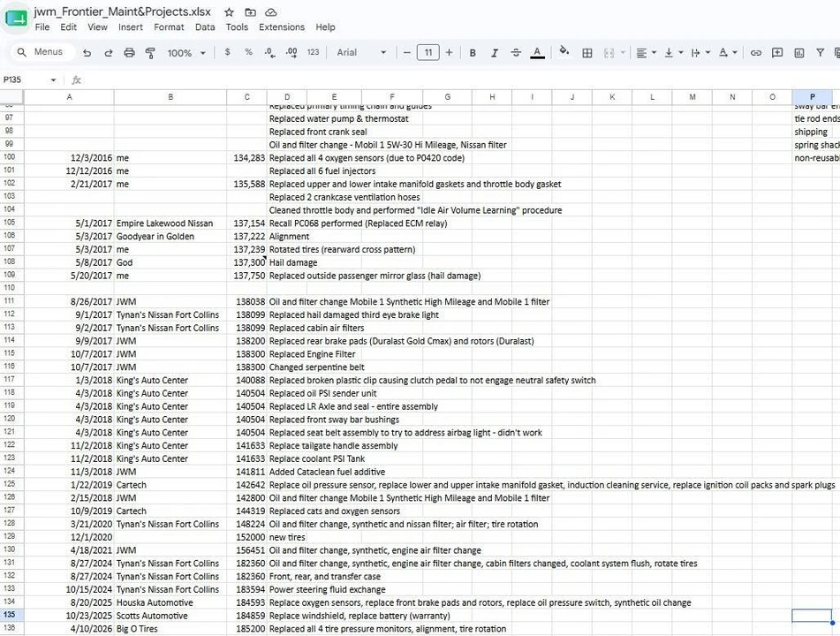840x636 pixels.
Task: Click 'Empire Lakewood Nissan' cell
Action: coord(170,223)
